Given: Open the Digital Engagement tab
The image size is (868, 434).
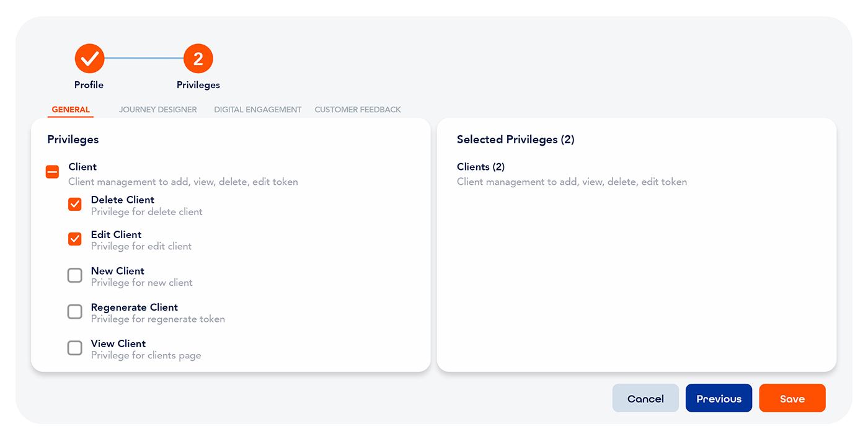Looking at the screenshot, I should click(x=258, y=110).
